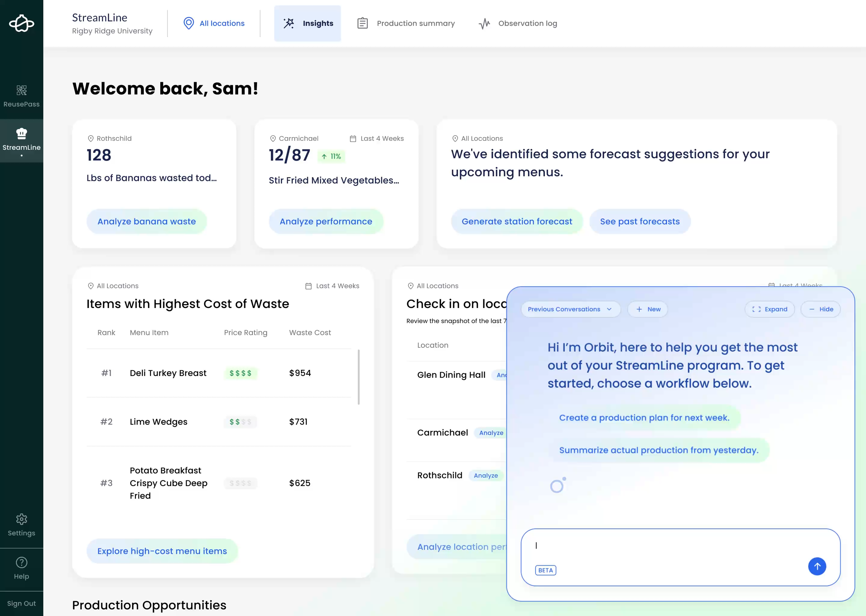Open ReusePass from the sidebar
Image resolution: width=866 pixels, height=616 pixels.
click(22, 96)
